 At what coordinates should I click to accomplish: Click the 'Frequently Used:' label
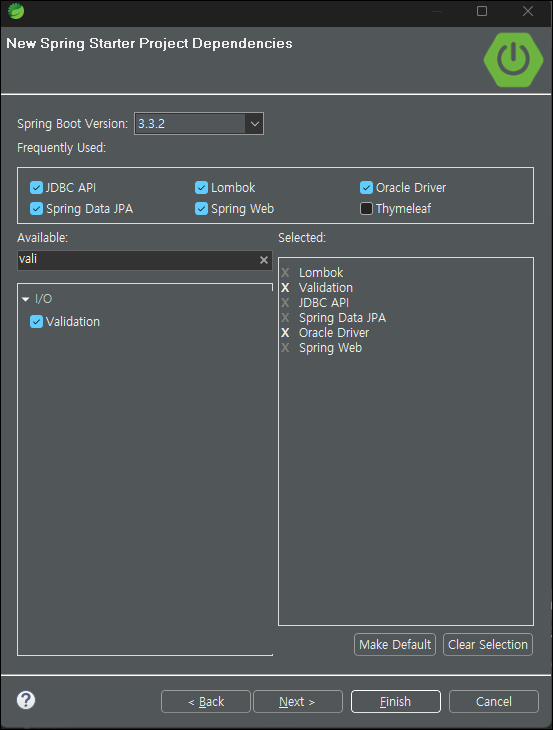click(61, 148)
